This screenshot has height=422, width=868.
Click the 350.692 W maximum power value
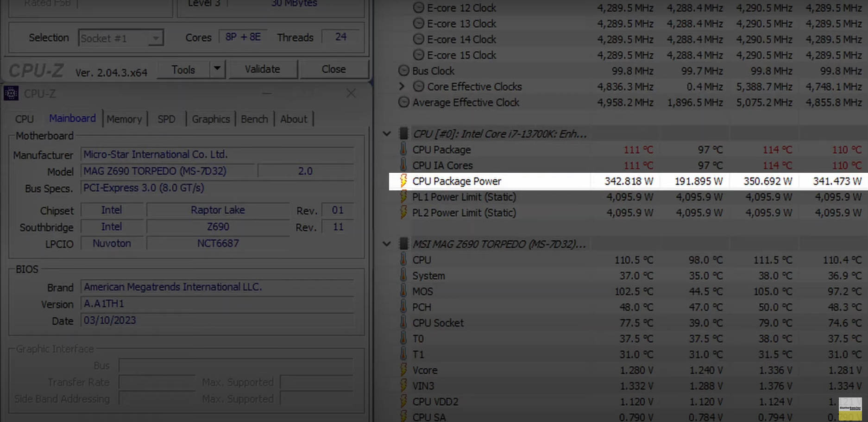tap(767, 181)
